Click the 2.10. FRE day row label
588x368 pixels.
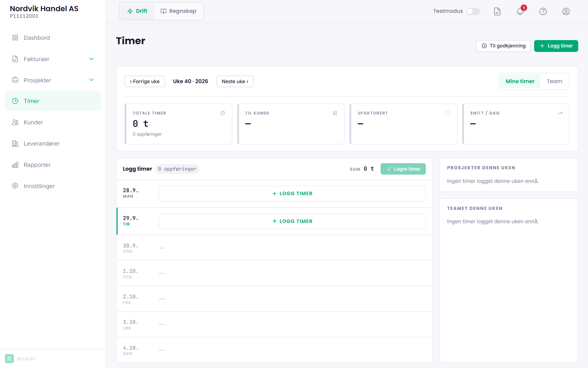coord(131,299)
